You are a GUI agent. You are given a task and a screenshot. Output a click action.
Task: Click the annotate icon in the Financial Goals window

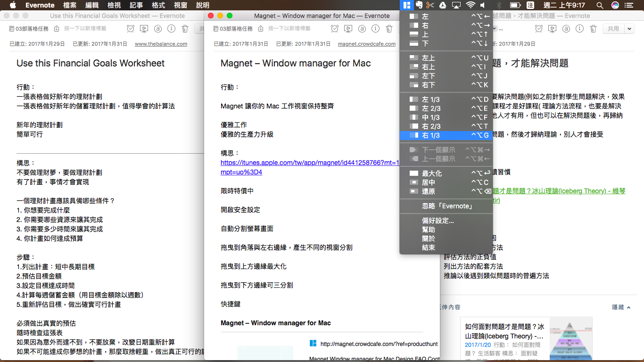point(158,29)
